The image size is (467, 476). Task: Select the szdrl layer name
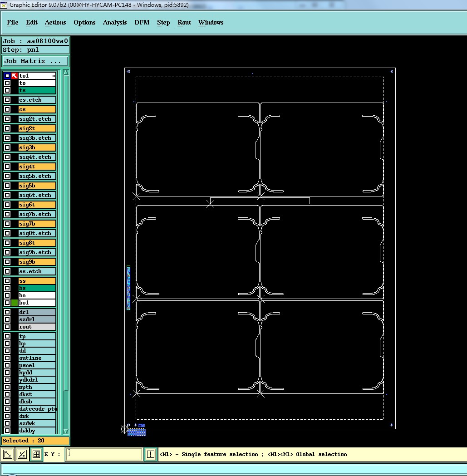37,319
